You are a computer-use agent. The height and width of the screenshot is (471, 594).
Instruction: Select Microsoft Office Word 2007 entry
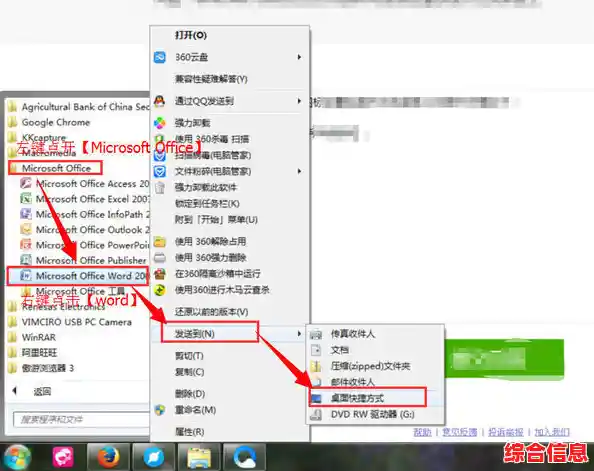(78, 276)
